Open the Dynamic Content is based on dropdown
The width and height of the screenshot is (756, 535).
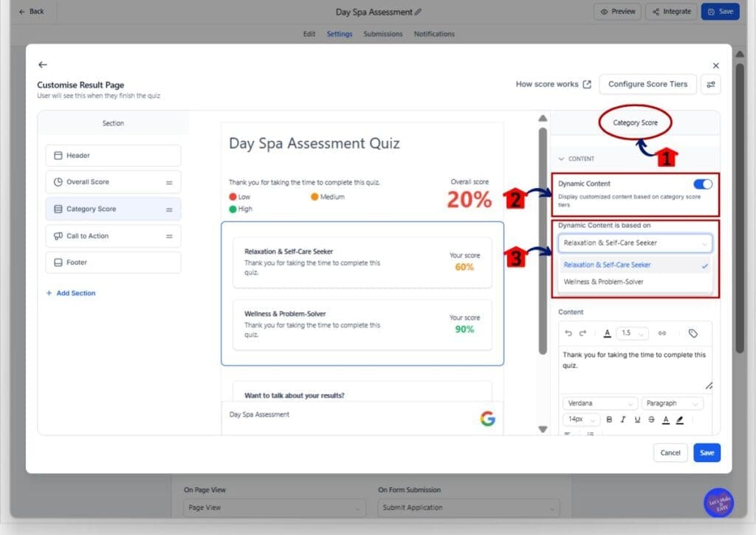click(x=635, y=243)
